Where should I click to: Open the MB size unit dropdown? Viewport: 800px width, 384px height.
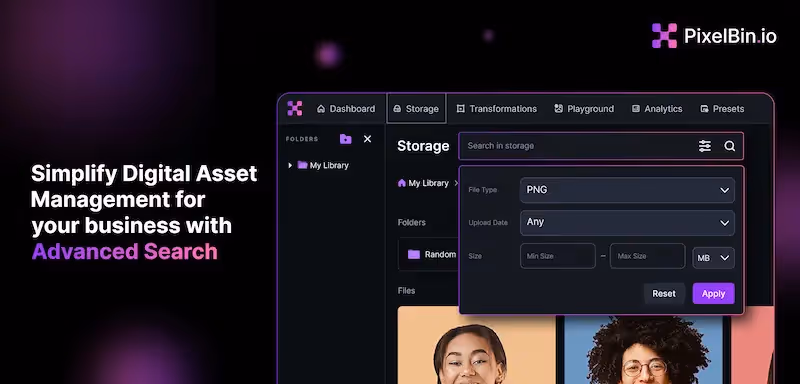tap(713, 258)
